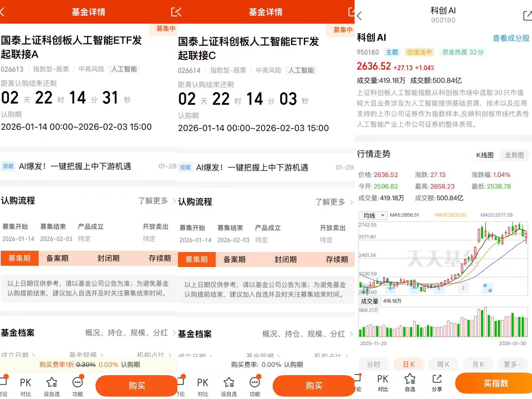The image size is (532, 399).
Task: Jump chart to start with double-left arrow
Action: (366, 288)
